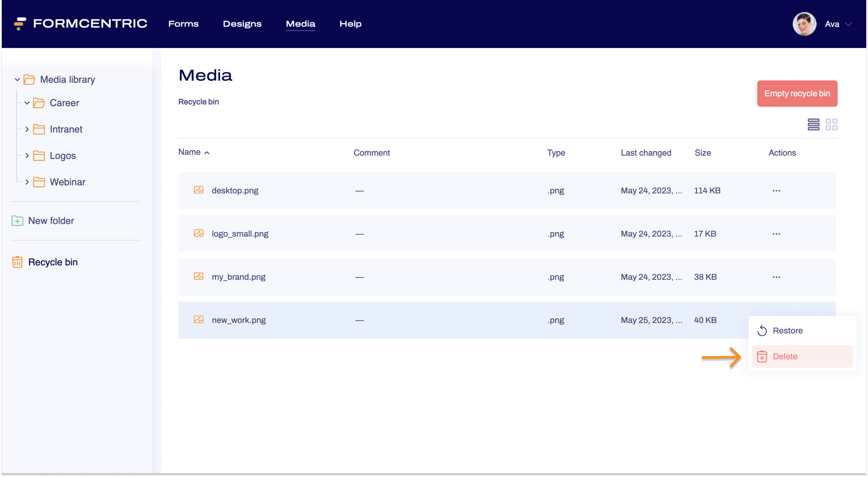Sort the table by Name column
This screenshot has width=868, height=477.
194,152
